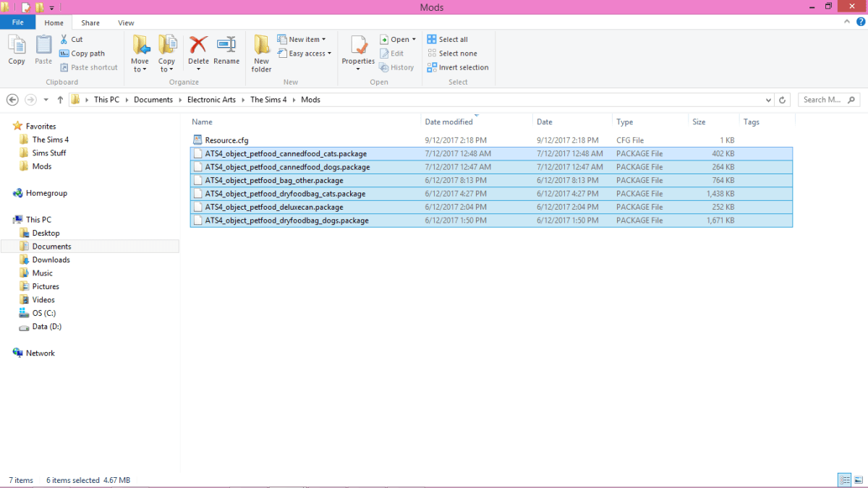The height and width of the screenshot is (488, 868).
Task: Switch to the View ribbon tab
Action: (126, 22)
